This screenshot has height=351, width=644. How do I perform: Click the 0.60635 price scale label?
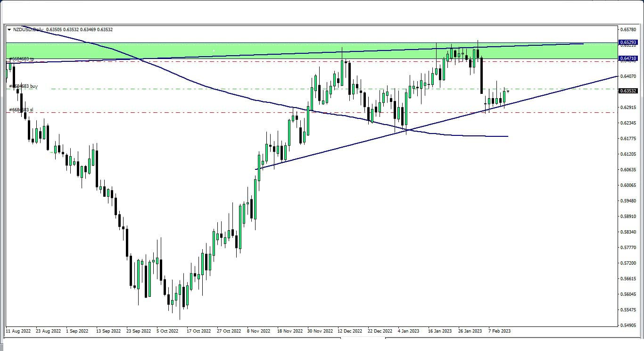tap(628, 169)
